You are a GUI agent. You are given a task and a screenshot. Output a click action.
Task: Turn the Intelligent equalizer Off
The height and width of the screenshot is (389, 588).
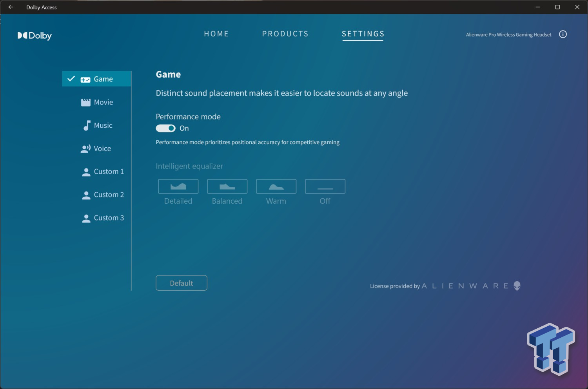325,186
